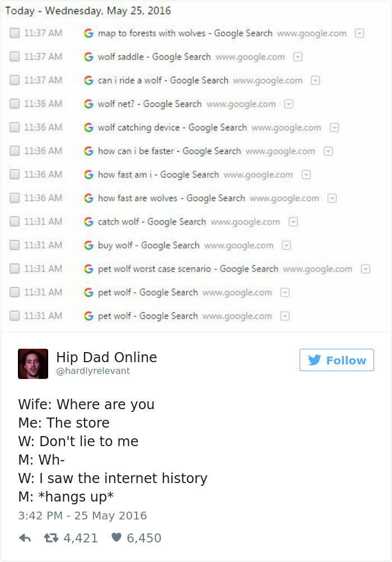This screenshot has width=392, height=562.
Task: Check the checkbox for 'catch wolf' history entry
Action: 13,221
